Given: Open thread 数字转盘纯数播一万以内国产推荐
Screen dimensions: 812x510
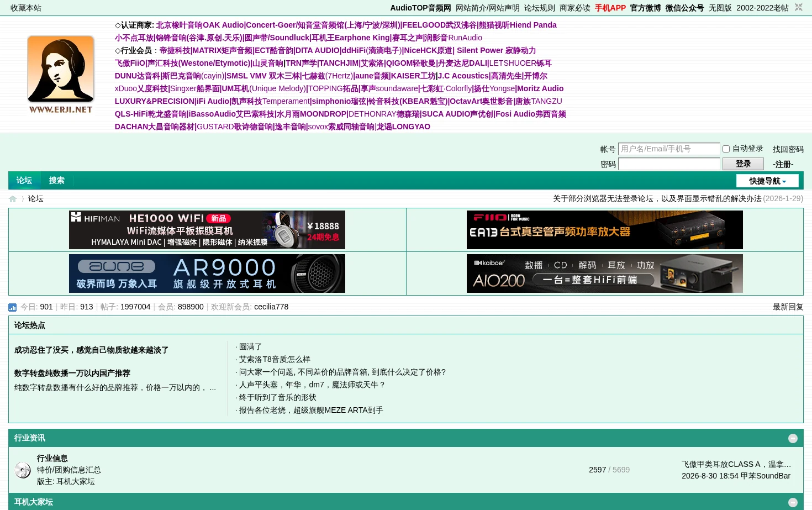Looking at the screenshot, I should pos(72,373).
